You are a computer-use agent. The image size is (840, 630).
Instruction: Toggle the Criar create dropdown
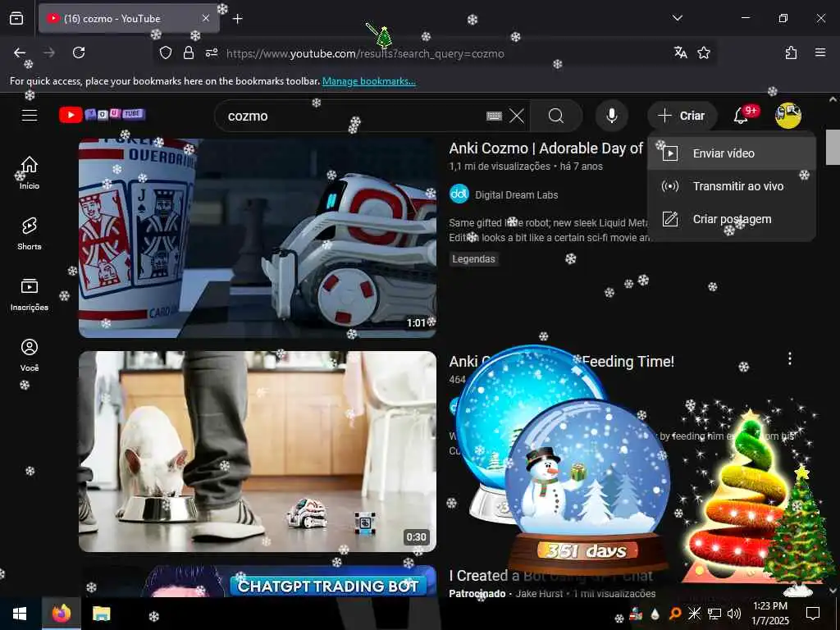click(682, 116)
